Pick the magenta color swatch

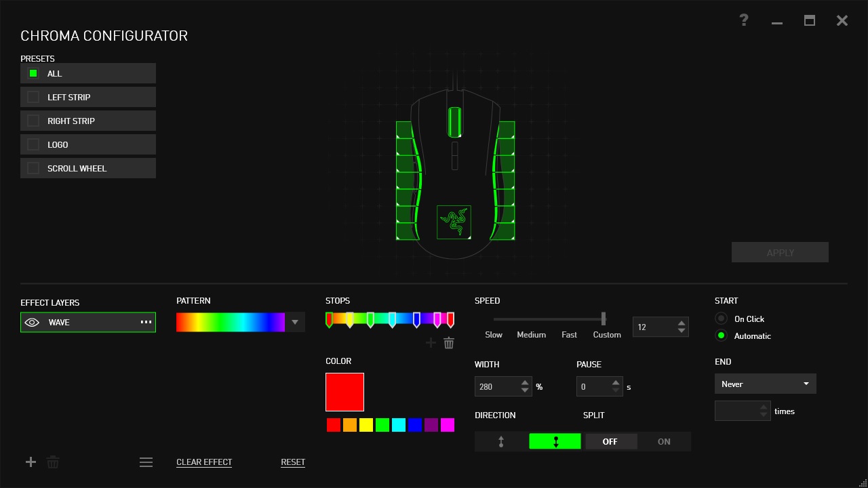tap(448, 425)
